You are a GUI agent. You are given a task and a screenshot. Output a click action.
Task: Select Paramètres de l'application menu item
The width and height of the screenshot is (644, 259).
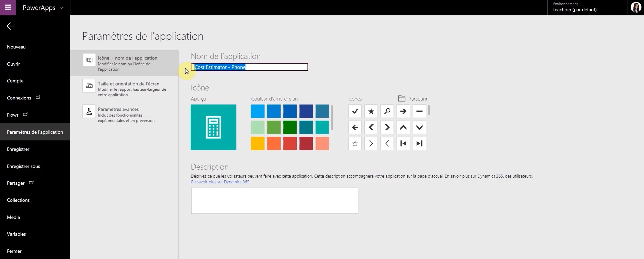[35, 132]
